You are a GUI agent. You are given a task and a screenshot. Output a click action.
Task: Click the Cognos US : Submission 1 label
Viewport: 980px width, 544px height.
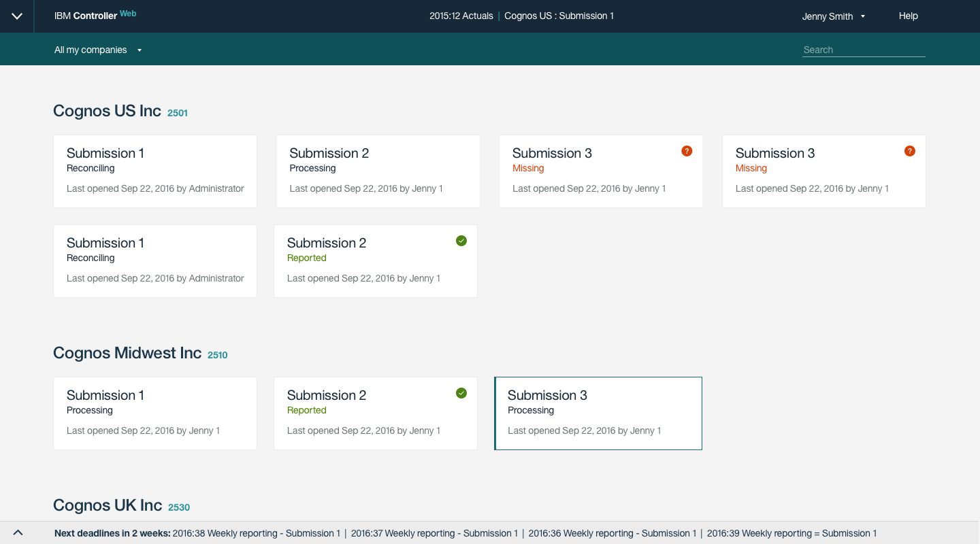click(x=559, y=16)
